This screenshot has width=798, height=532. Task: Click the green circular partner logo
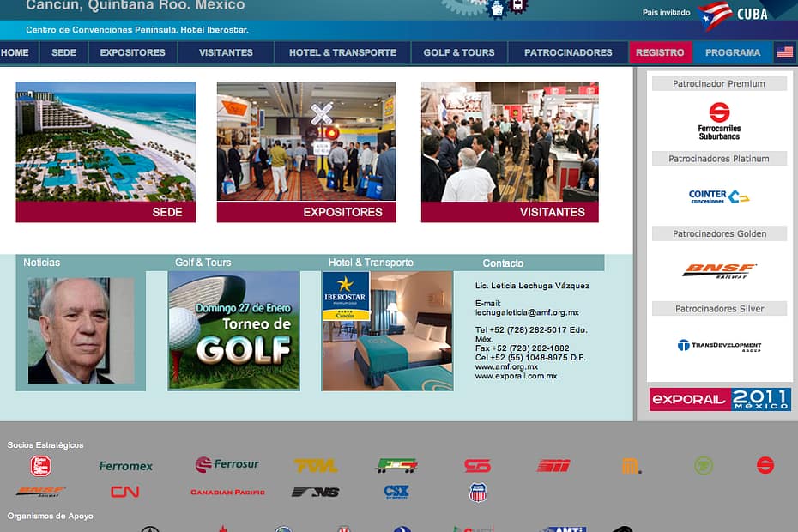(x=704, y=465)
